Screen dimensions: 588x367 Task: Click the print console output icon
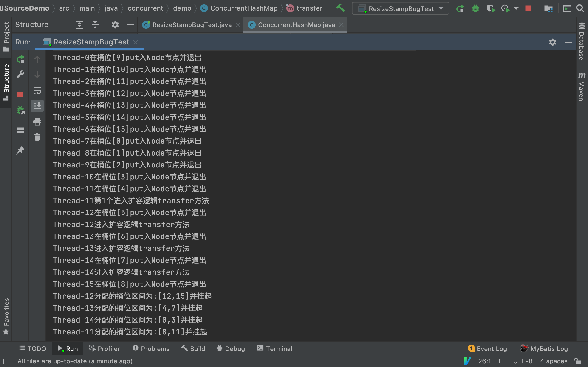pyautogui.click(x=37, y=122)
